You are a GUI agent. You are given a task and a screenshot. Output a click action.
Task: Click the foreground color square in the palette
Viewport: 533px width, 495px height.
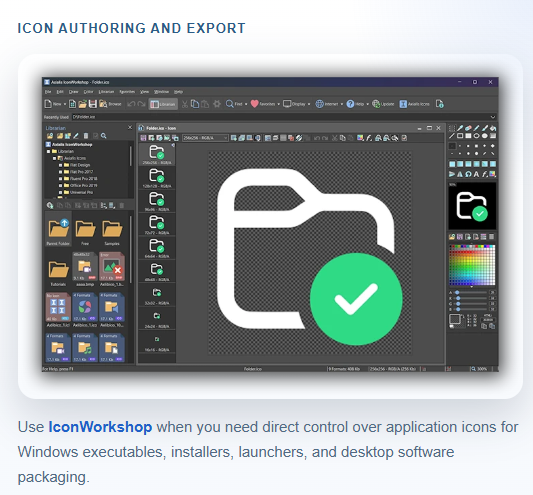click(454, 319)
